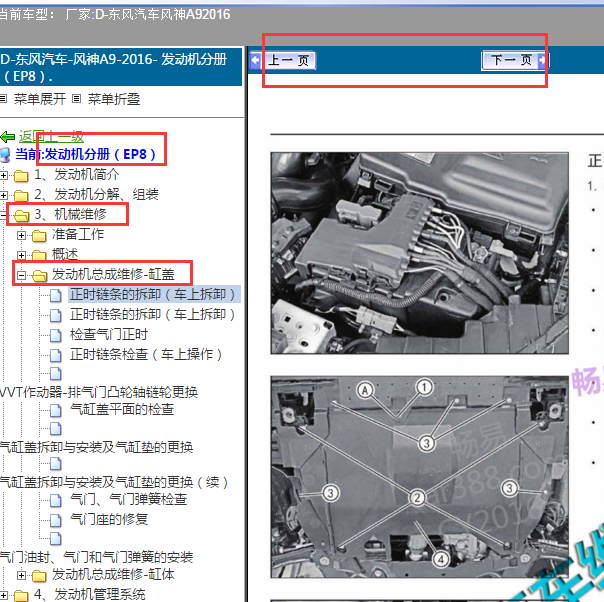Image resolution: width=604 pixels, height=602 pixels.
Task: Click manual title D-东风汽车-风神A9-2016- 发动机分册
Action: click(114, 67)
